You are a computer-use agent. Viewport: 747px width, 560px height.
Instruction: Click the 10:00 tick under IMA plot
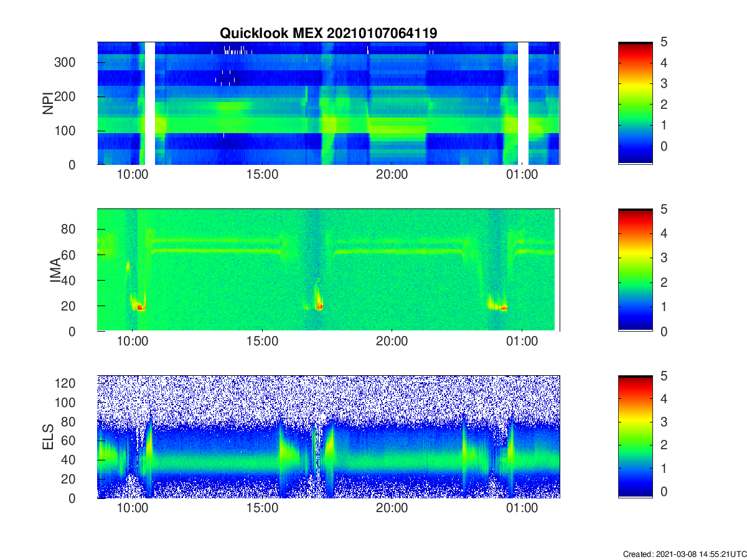pos(133,342)
